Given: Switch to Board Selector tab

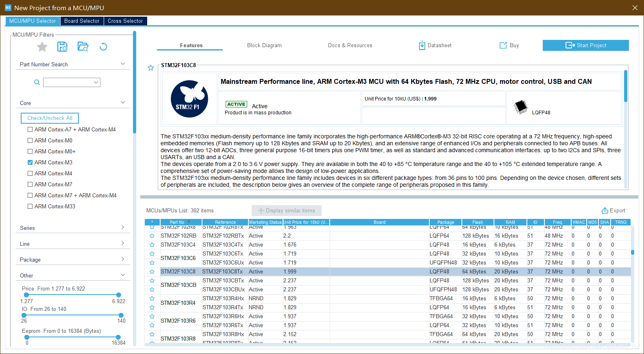Looking at the screenshot, I should point(82,21).
